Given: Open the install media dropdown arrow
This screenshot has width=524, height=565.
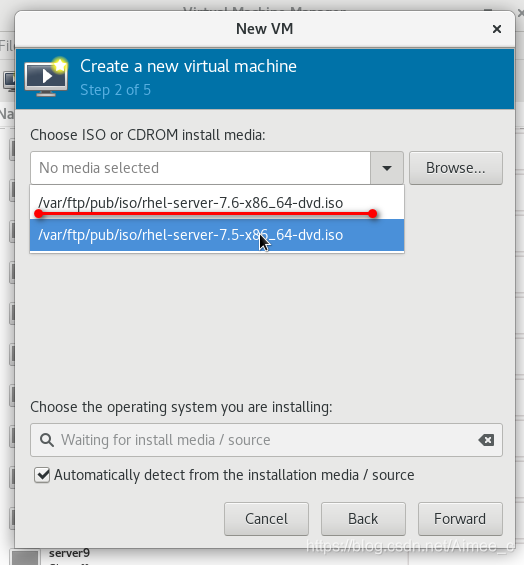Looking at the screenshot, I should 387,168.
